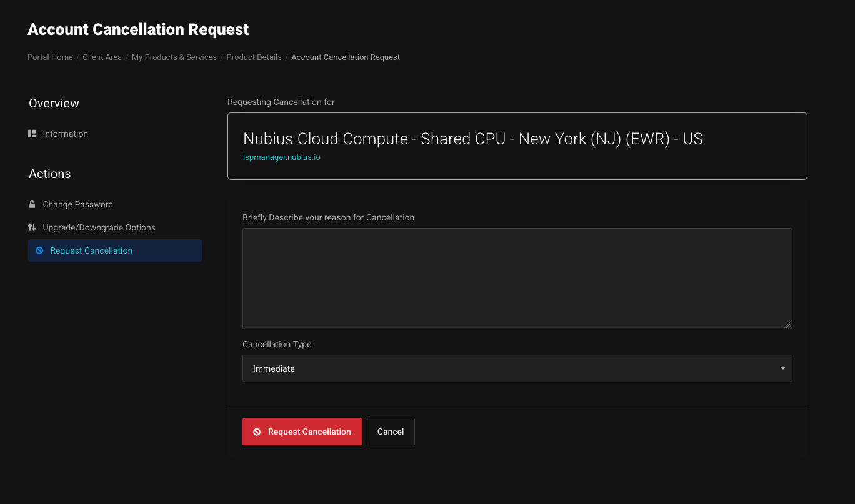Navigate to Client Area breadcrumb
The image size is (855, 504).
click(102, 57)
